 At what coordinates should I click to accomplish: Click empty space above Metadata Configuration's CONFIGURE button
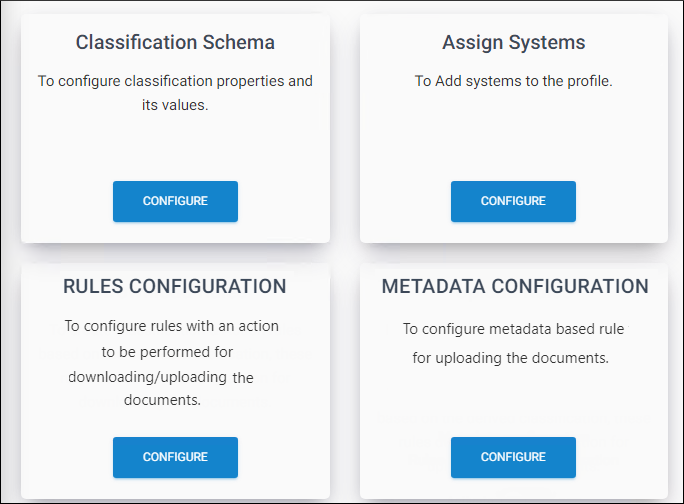[x=513, y=400]
